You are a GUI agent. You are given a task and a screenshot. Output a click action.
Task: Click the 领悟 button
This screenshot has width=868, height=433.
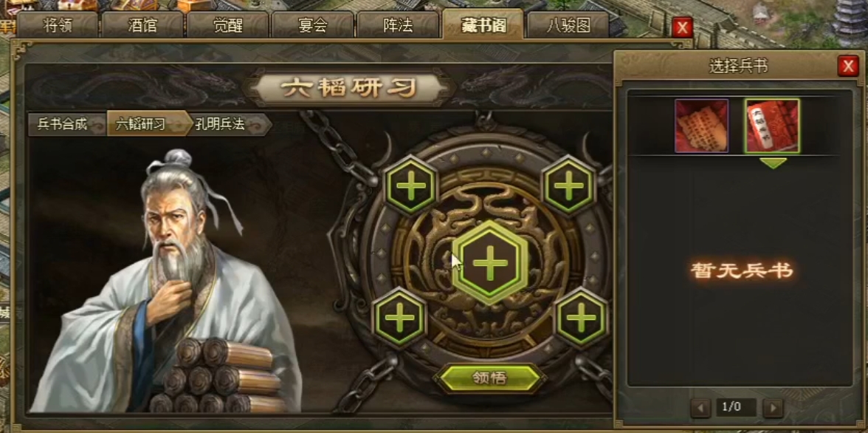pyautogui.click(x=489, y=378)
